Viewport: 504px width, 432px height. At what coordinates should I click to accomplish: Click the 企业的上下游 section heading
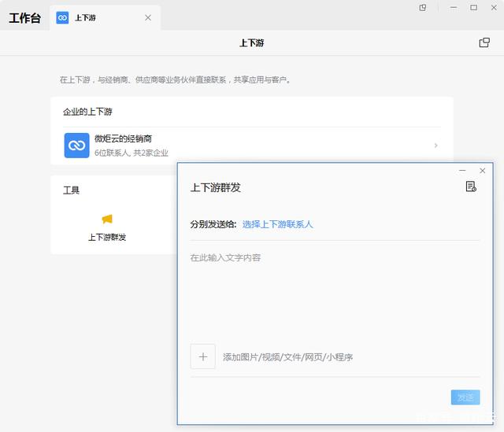pos(87,112)
